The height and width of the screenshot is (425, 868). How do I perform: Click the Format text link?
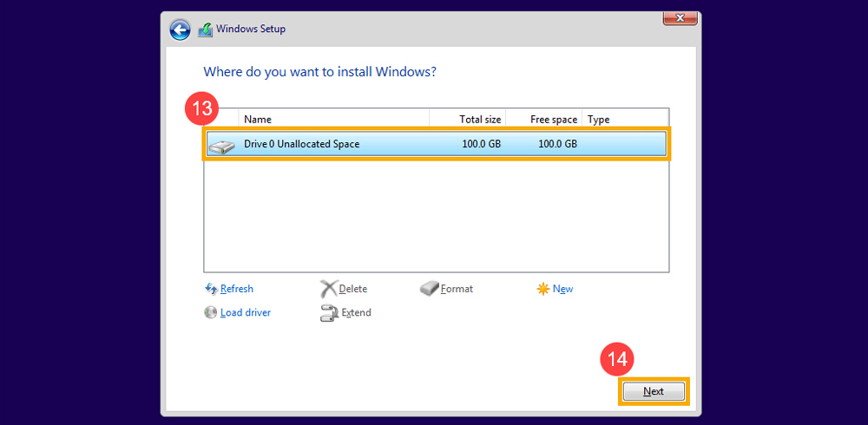[x=457, y=289]
